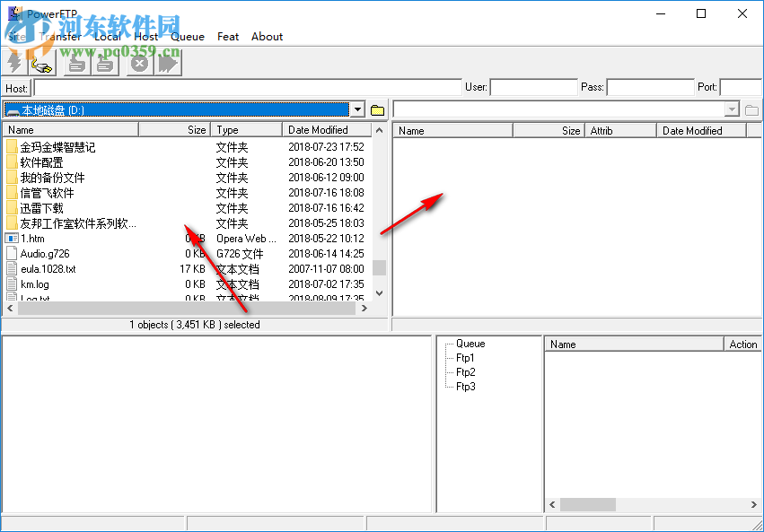
Task: Select the upload transfer icon
Action: (104, 64)
